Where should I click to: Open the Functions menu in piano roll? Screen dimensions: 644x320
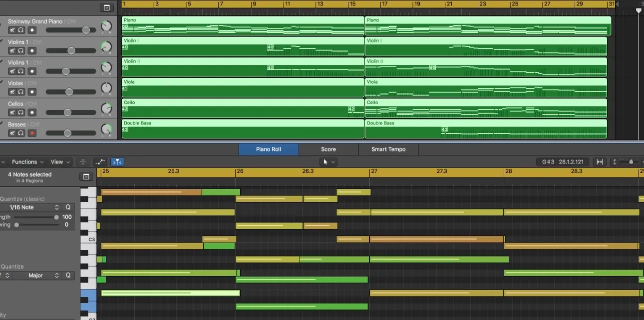tap(27, 162)
